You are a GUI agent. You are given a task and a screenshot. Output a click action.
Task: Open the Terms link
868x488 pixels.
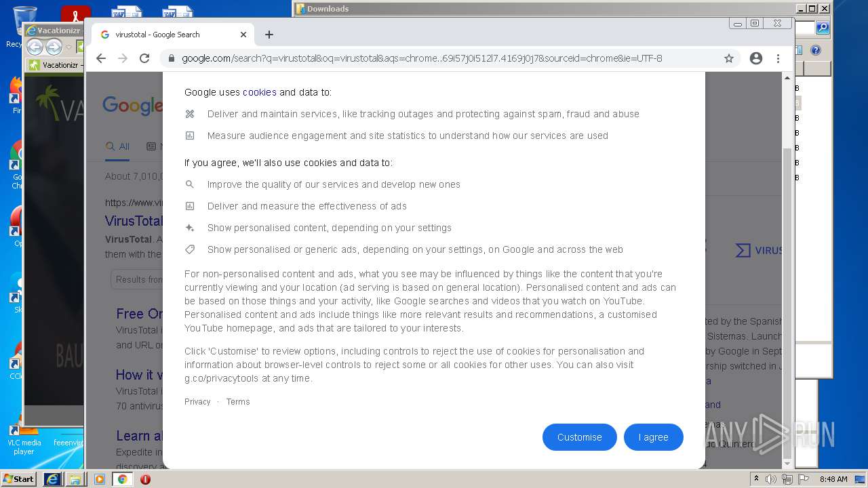click(238, 402)
